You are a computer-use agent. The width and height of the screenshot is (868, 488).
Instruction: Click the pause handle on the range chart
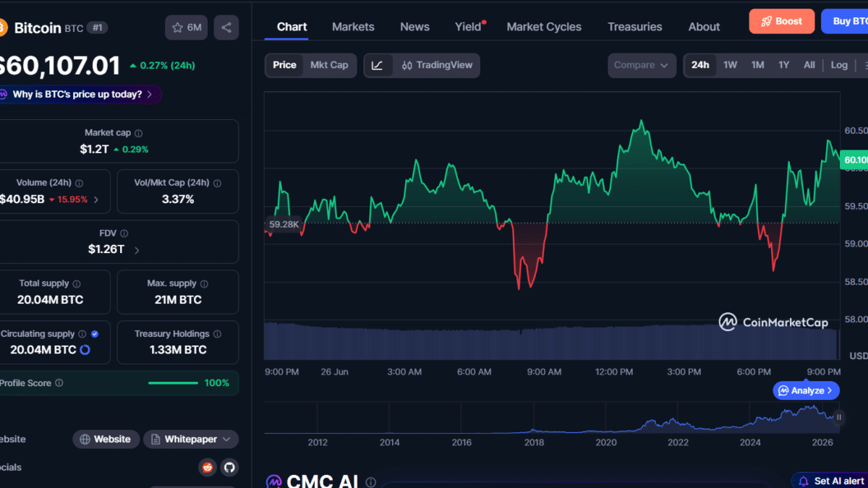839,417
